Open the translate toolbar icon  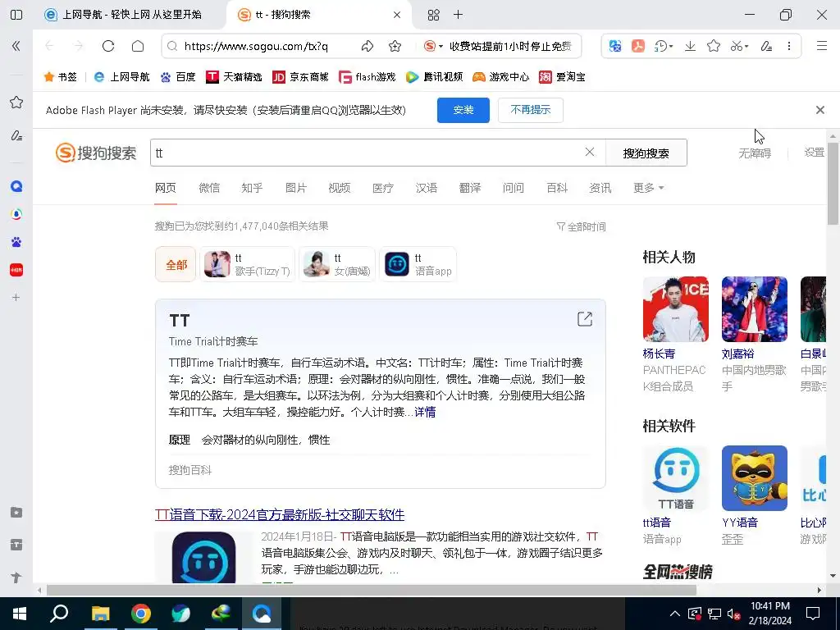click(x=615, y=46)
